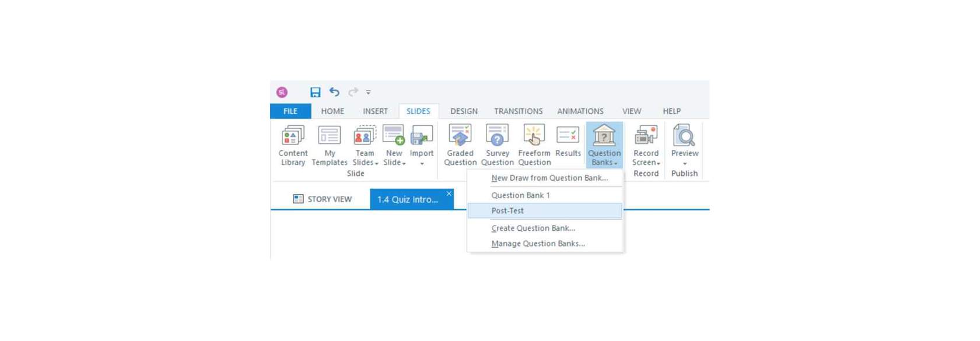This screenshot has width=980, height=341.
Task: Expand the New Slide dropdown arrow
Action: click(x=404, y=164)
